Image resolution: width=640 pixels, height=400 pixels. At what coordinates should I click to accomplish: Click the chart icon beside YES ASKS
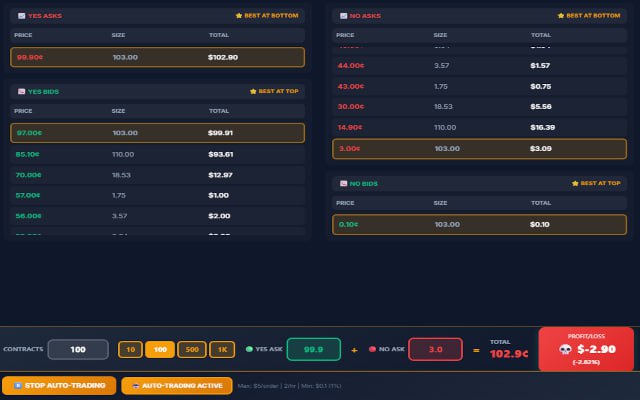click(21, 16)
